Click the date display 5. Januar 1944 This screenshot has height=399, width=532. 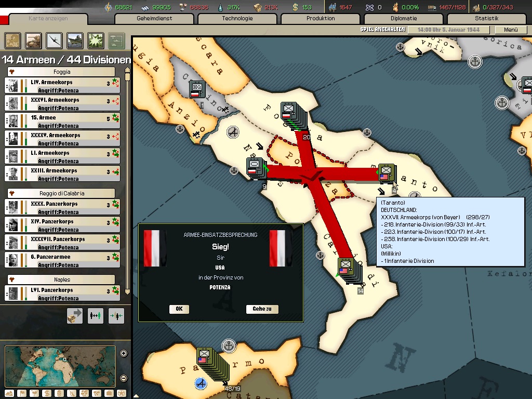(448, 30)
